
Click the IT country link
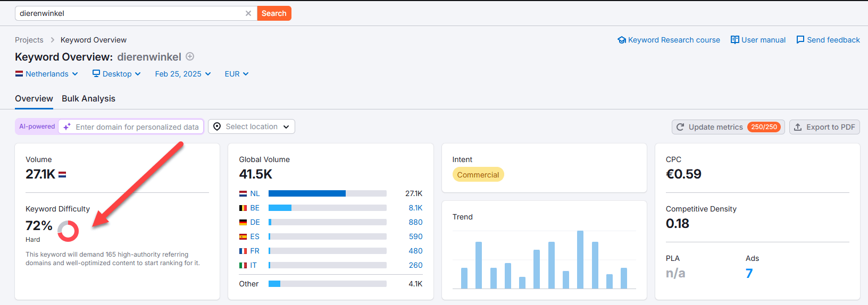click(254, 265)
